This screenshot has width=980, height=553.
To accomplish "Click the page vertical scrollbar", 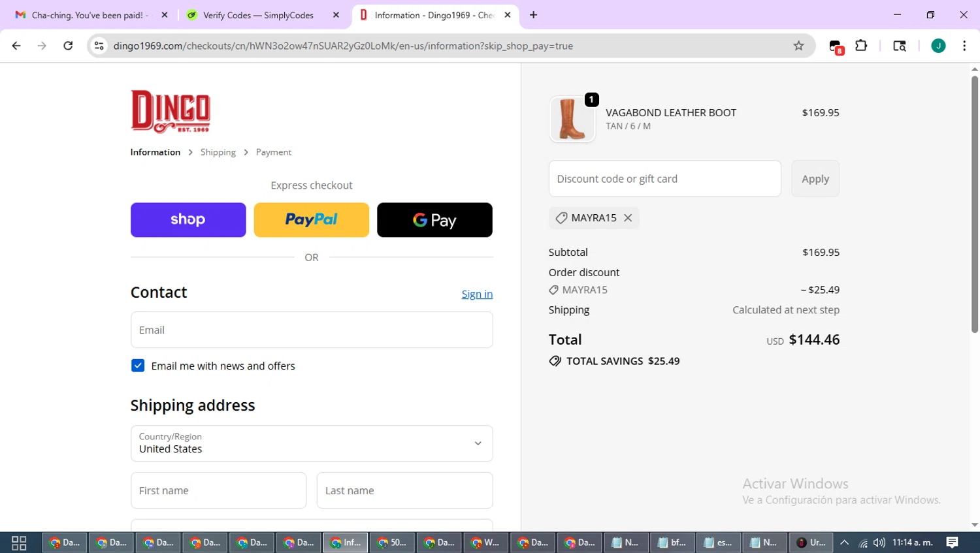I will tap(975, 204).
